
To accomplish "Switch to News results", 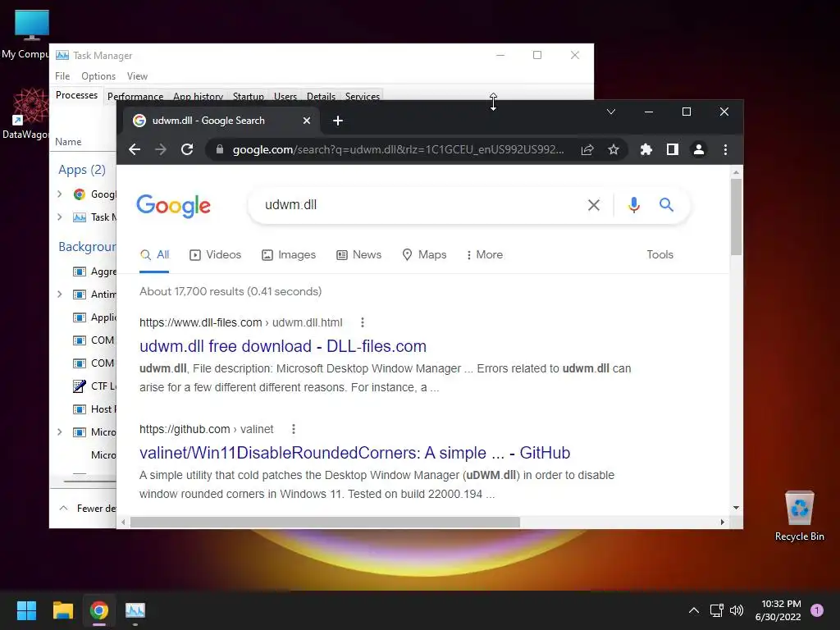I will (359, 255).
